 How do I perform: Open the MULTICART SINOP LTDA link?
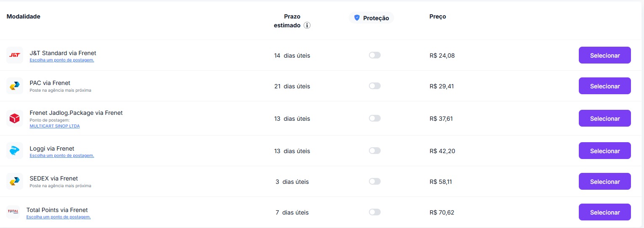pos(55,126)
